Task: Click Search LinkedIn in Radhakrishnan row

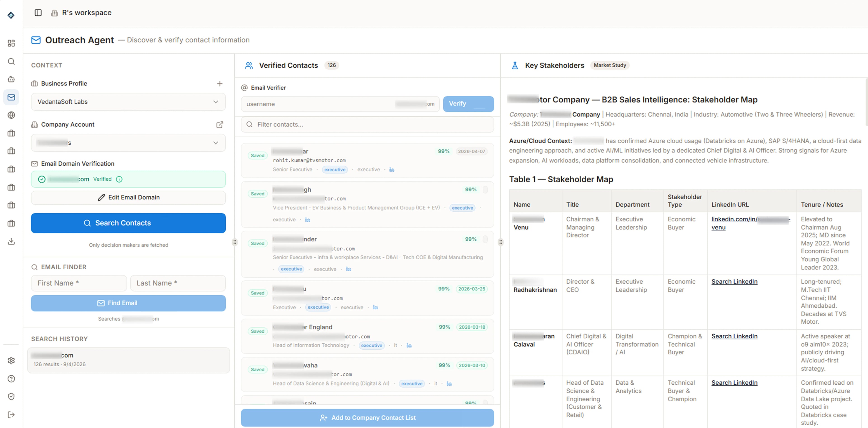Action: click(x=734, y=282)
